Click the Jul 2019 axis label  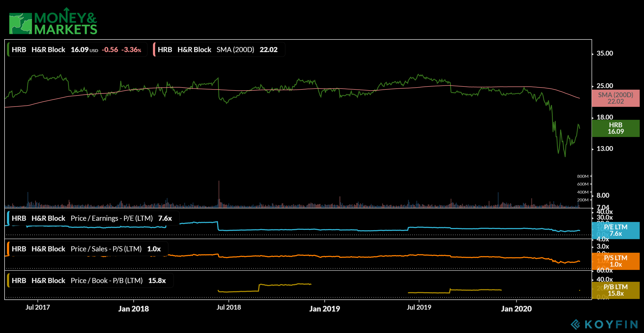pyautogui.click(x=419, y=307)
